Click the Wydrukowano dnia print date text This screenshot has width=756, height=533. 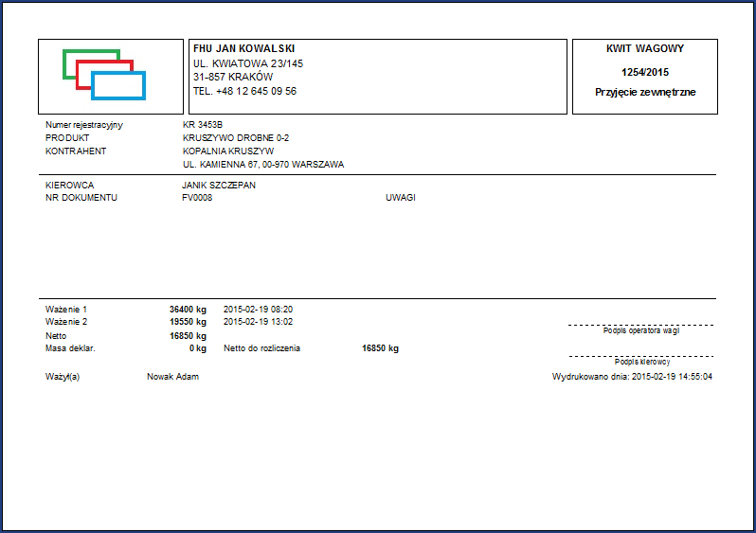click(x=632, y=377)
